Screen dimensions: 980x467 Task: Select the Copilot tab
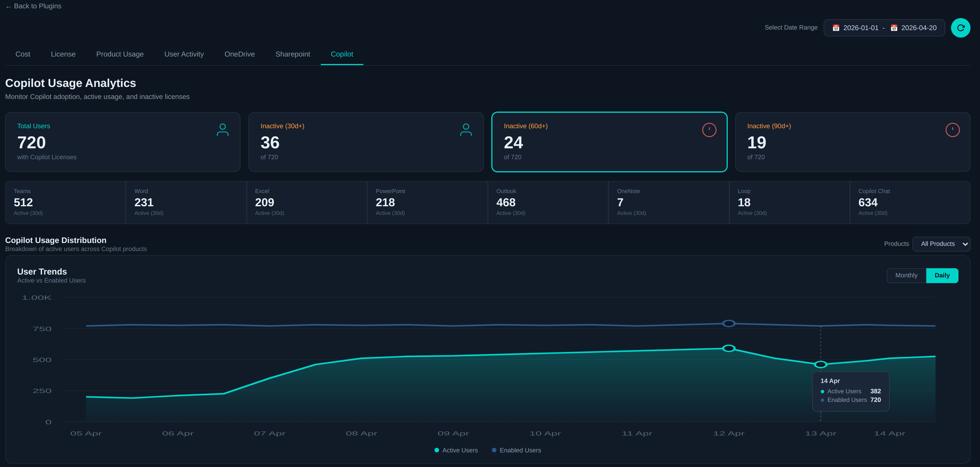pos(342,54)
